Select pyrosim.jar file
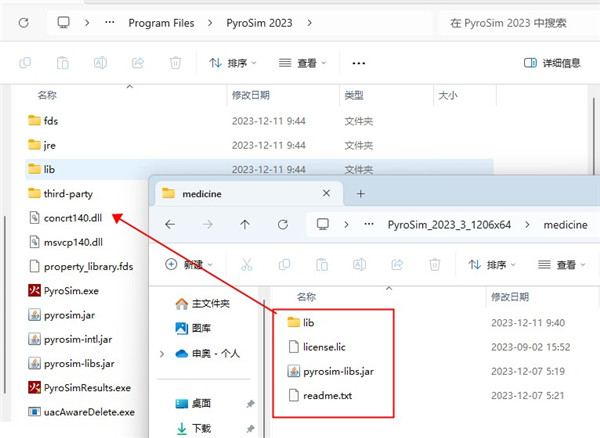 tap(62, 315)
